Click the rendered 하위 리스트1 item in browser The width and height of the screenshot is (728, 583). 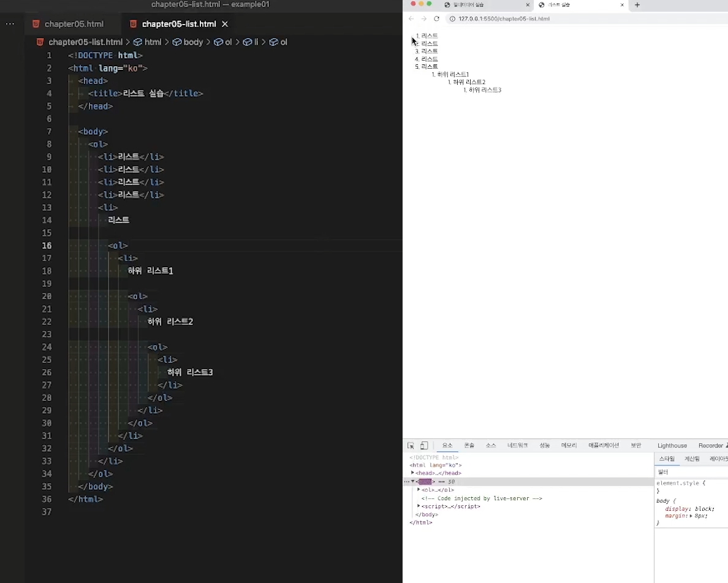pos(453,74)
